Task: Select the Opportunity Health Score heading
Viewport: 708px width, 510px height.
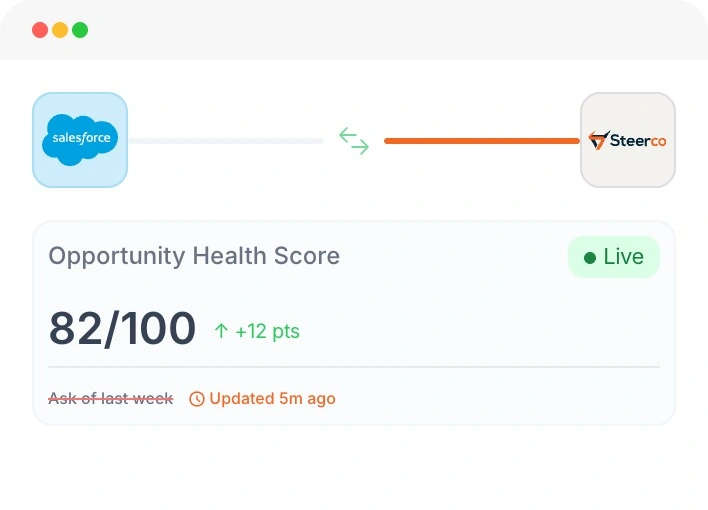Action: coord(194,256)
